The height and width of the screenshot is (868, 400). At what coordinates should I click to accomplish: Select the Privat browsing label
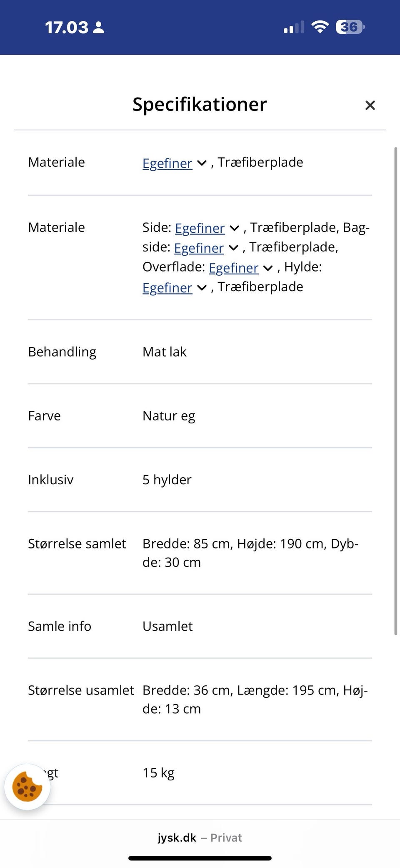226,838
